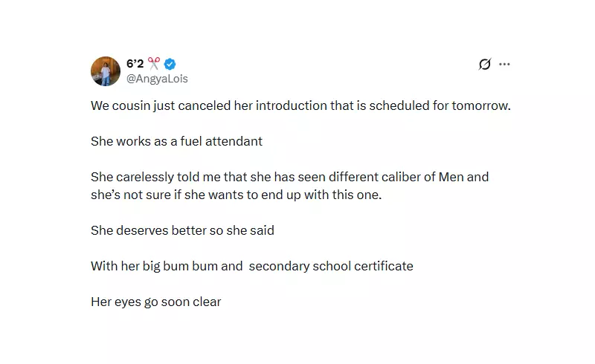The image size is (595, 364).
Task: Click the word 'tomorrow' in the tweet
Action: (481, 105)
